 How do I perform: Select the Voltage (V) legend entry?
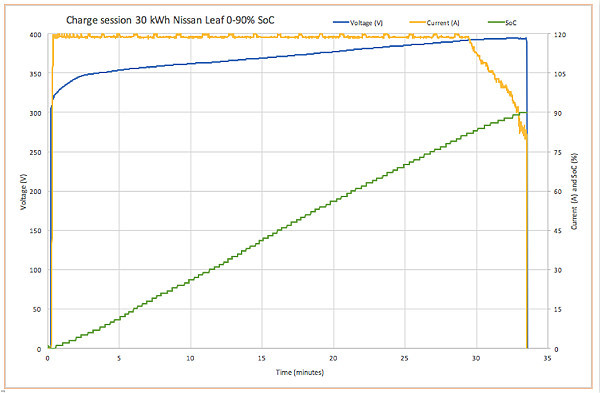(x=366, y=23)
